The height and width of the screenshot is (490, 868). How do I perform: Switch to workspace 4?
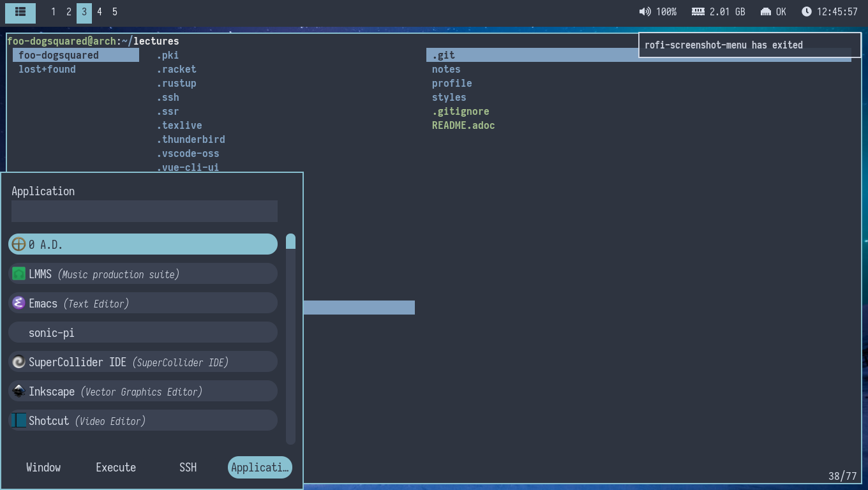(100, 11)
